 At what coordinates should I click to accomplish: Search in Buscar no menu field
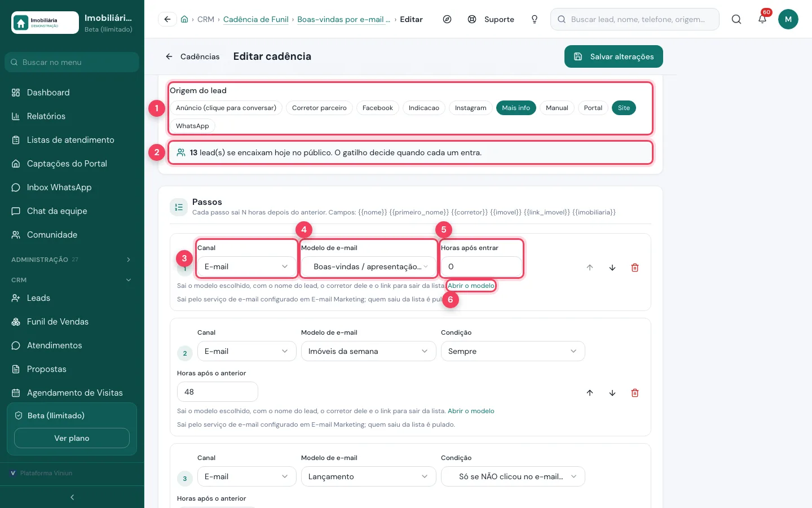click(x=72, y=62)
